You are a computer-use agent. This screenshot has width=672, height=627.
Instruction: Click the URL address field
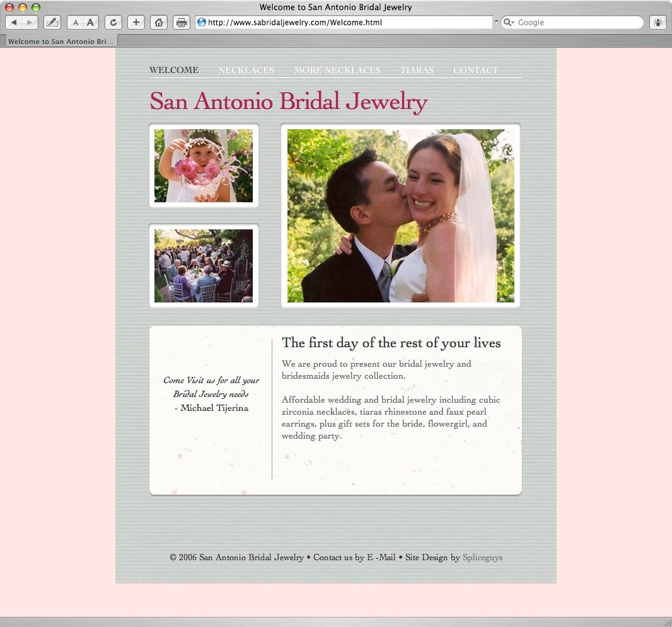[x=344, y=22]
